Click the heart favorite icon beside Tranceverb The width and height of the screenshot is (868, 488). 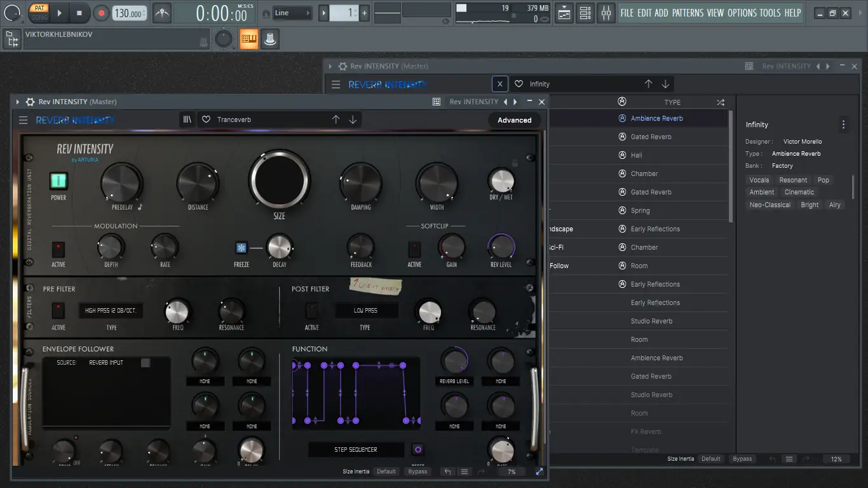(x=206, y=119)
